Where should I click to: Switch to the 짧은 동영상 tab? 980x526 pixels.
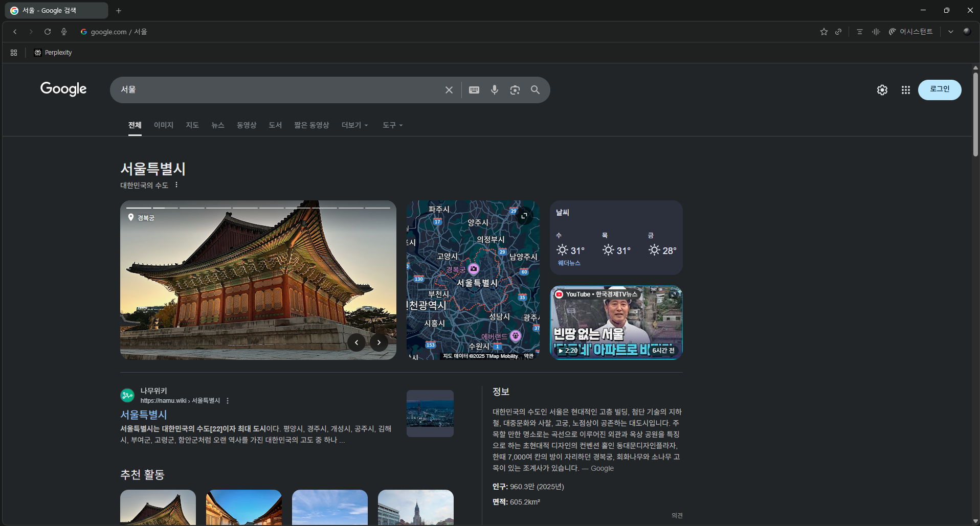[311, 125]
